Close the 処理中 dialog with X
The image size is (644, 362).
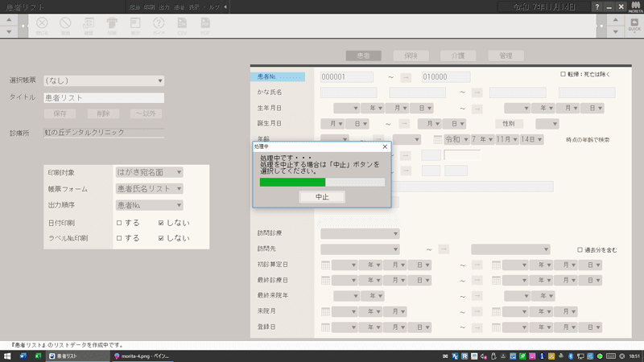coord(385,146)
